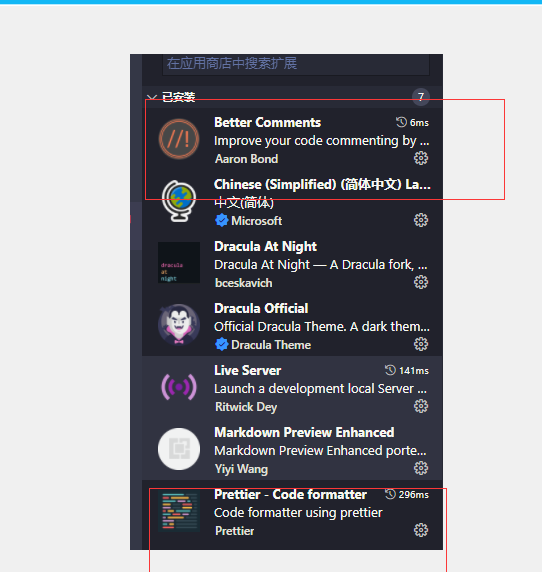The height and width of the screenshot is (572, 542).
Task: Click the Live Server broadcast icon
Action: (179, 387)
